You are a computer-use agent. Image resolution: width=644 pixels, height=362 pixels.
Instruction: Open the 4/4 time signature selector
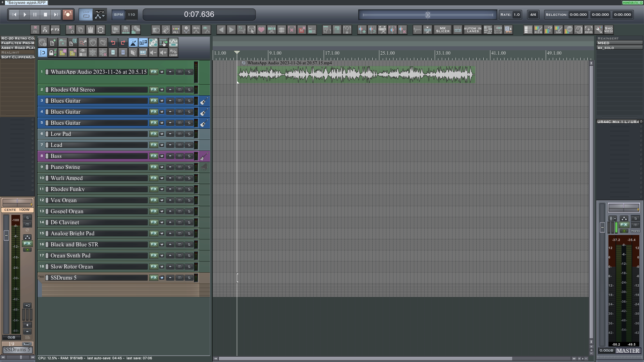click(x=533, y=14)
